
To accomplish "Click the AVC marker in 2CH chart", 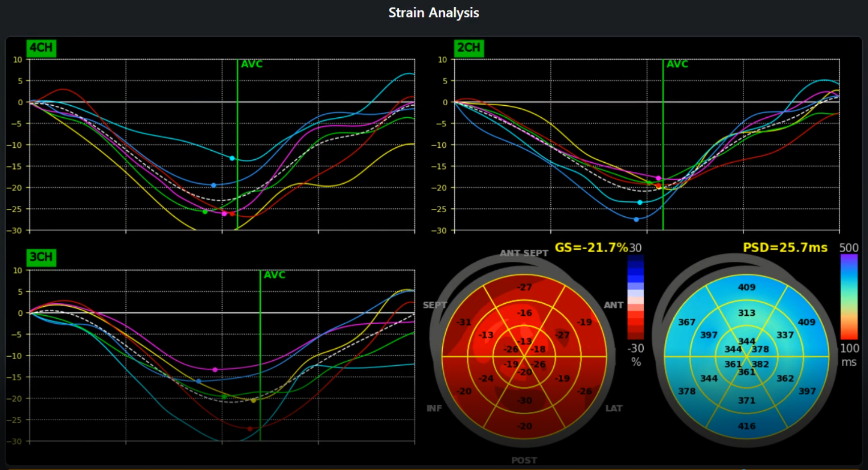I will click(677, 64).
